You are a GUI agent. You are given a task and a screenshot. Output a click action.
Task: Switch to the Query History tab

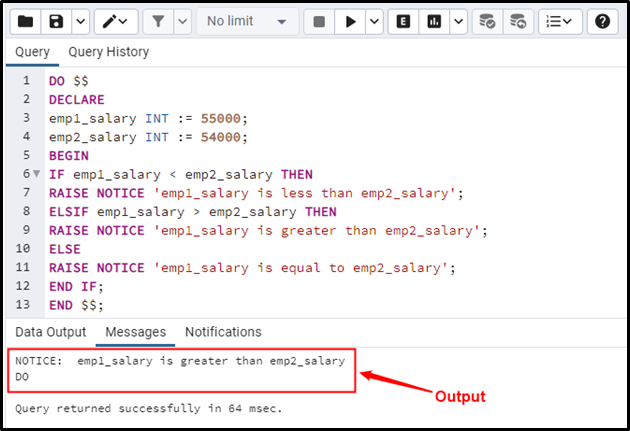[108, 52]
